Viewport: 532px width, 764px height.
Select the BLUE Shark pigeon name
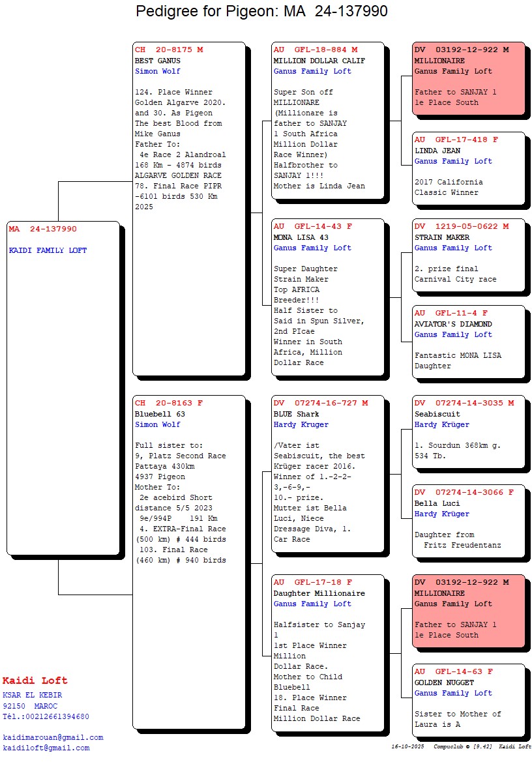[296, 414]
